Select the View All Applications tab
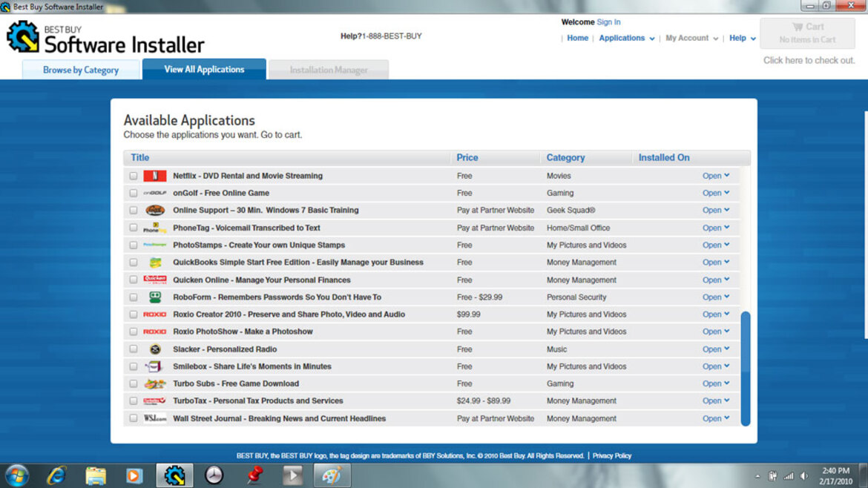868x488 pixels. (204, 69)
